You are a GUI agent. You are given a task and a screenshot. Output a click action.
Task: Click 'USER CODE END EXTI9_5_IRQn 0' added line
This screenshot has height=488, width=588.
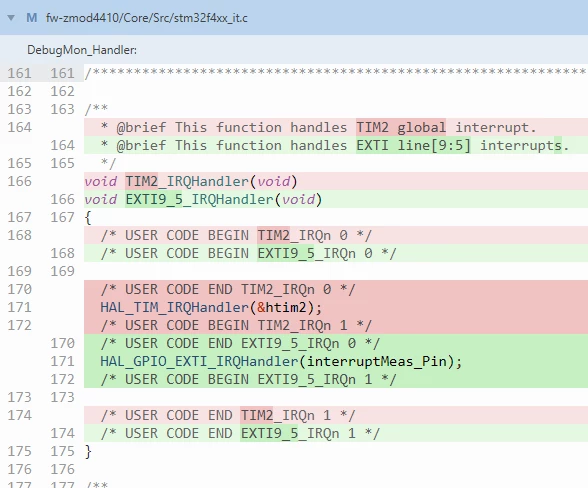(x=336, y=343)
